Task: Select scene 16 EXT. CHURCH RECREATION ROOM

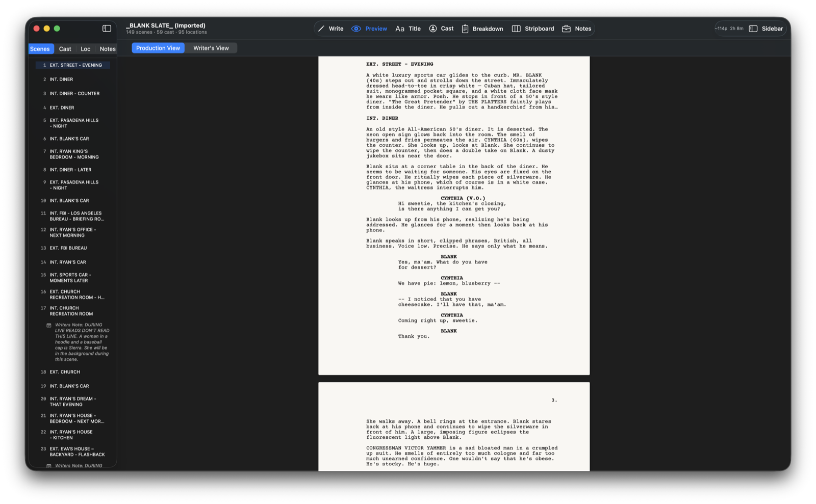Action: click(73, 295)
